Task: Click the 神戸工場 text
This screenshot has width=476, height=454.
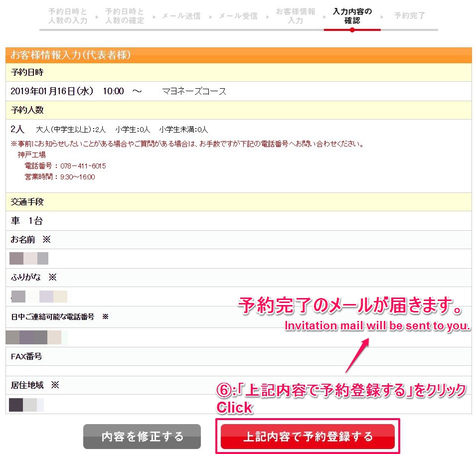Action: point(31,155)
